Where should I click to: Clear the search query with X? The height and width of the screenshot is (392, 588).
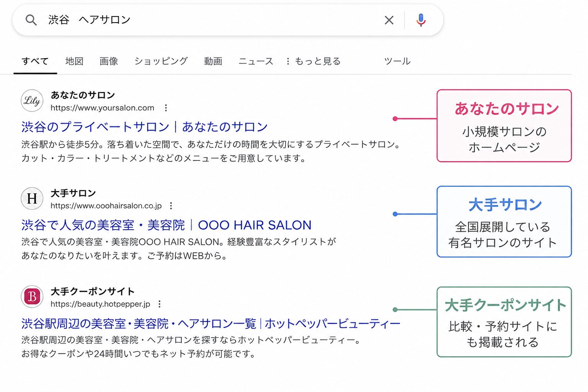[389, 20]
